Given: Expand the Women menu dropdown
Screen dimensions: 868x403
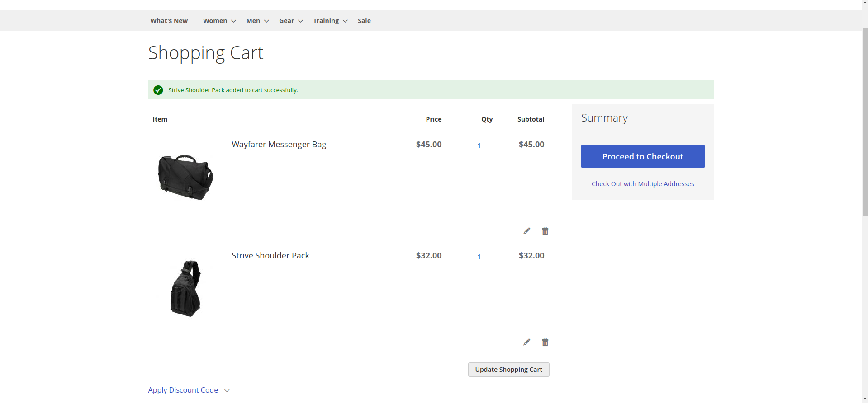Looking at the screenshot, I should tap(219, 21).
